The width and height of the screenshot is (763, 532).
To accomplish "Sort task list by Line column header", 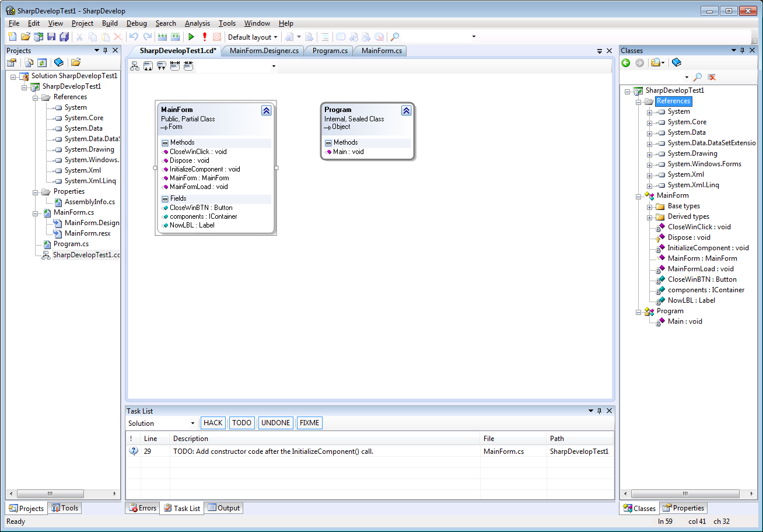I will pos(155,439).
